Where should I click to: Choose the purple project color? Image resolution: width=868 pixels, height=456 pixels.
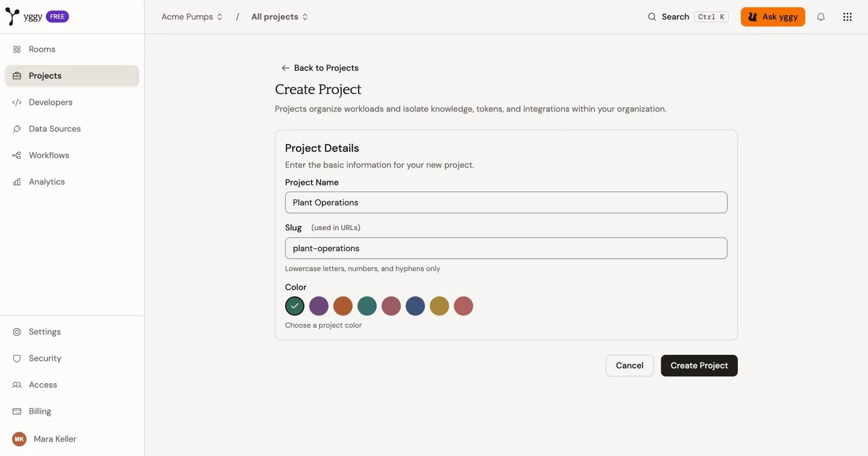pos(319,306)
